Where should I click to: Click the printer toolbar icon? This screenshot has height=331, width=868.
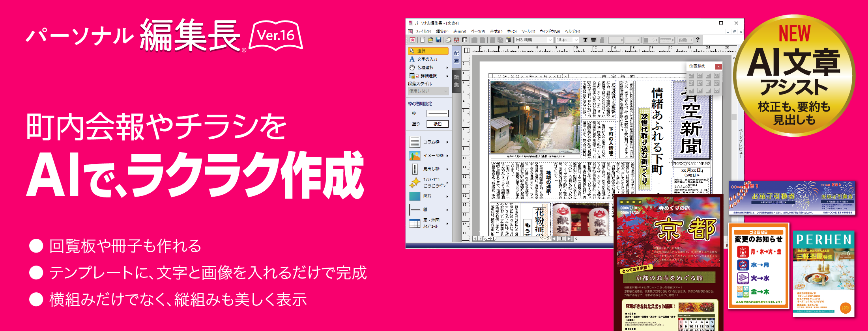[449, 40]
